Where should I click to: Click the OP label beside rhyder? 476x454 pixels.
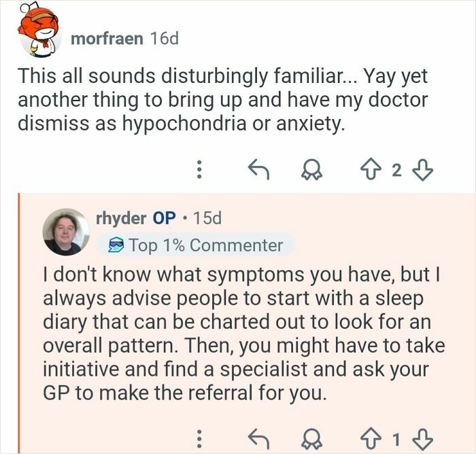coord(164,218)
